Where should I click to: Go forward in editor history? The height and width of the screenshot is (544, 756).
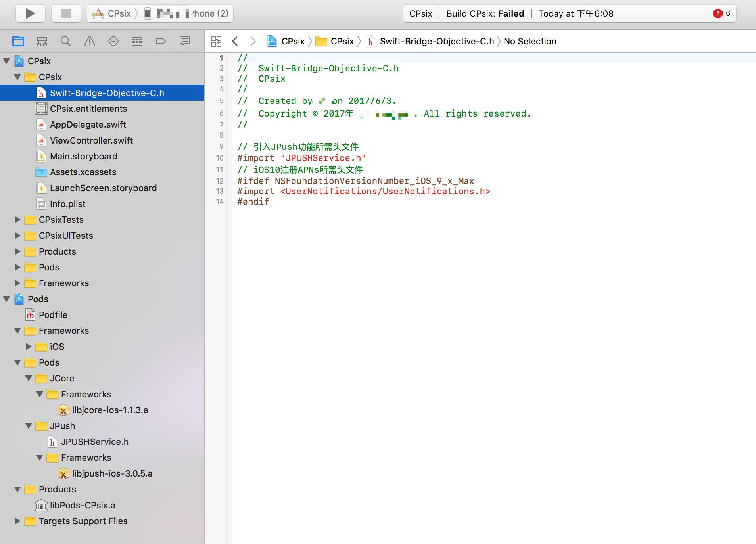pos(253,41)
